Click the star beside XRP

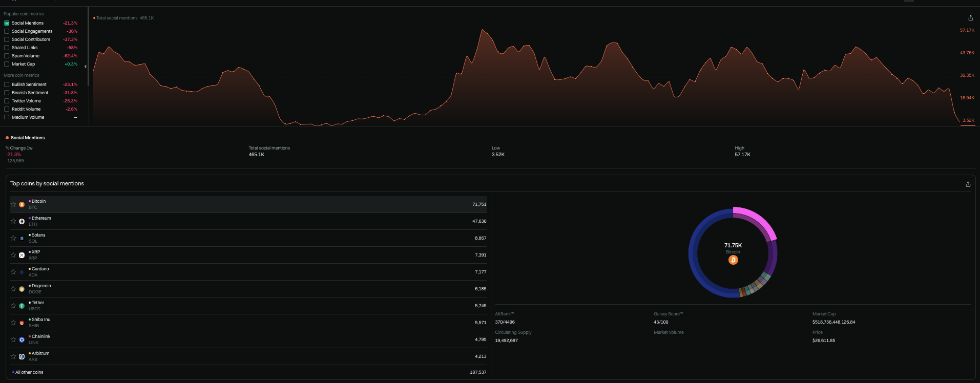[13, 255]
